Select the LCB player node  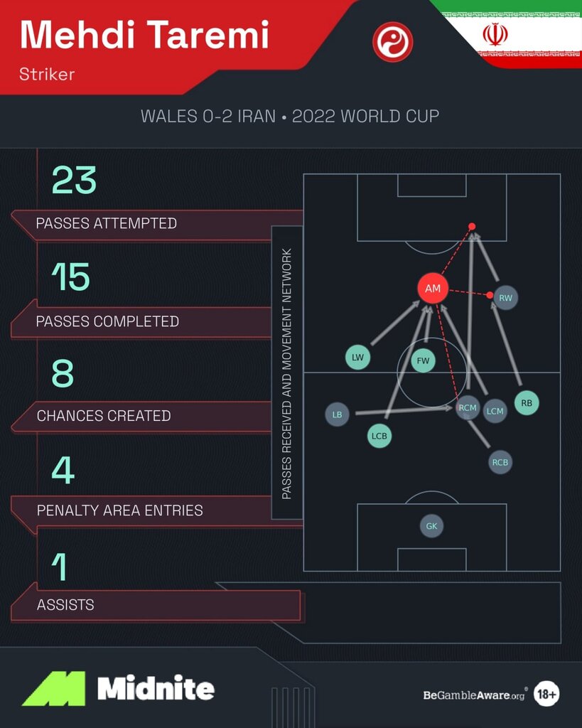379,435
